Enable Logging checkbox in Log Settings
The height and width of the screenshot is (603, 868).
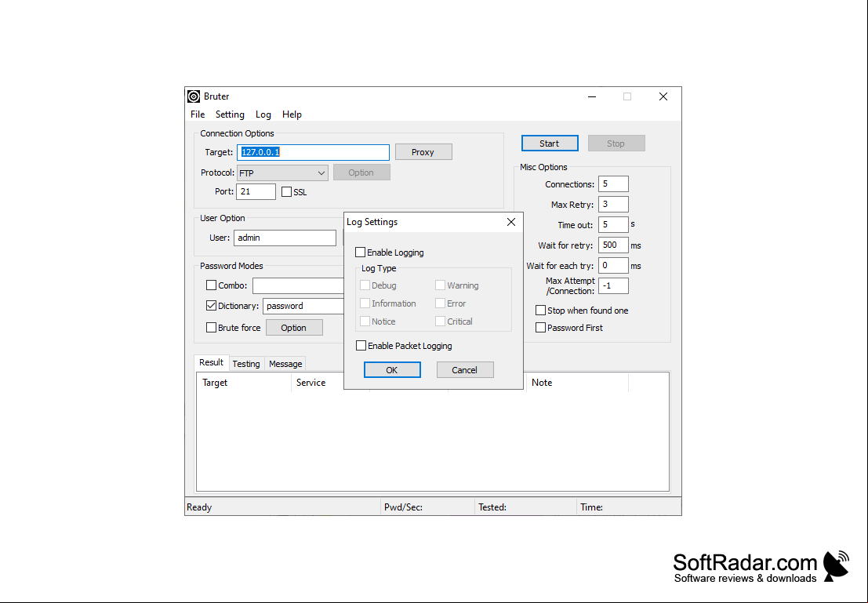pyautogui.click(x=361, y=252)
